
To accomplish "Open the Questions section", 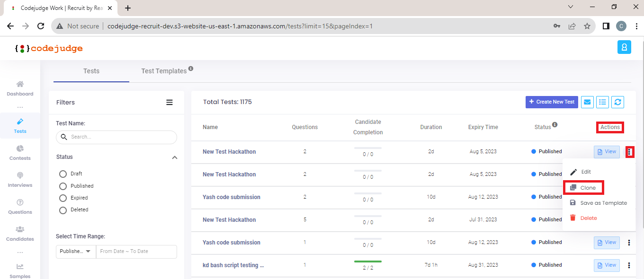I will [19, 207].
